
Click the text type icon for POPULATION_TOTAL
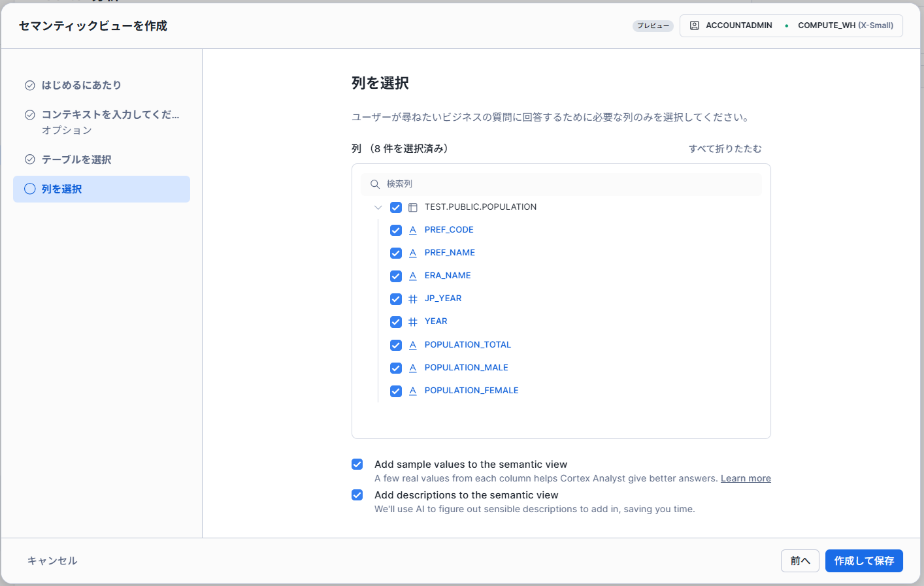pyautogui.click(x=413, y=345)
